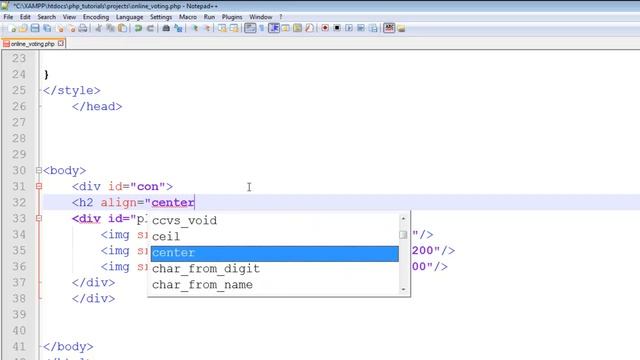This screenshot has height=360, width=640.
Task: Click the Synchronize vertical scrolling icon
Action: click(222, 28)
